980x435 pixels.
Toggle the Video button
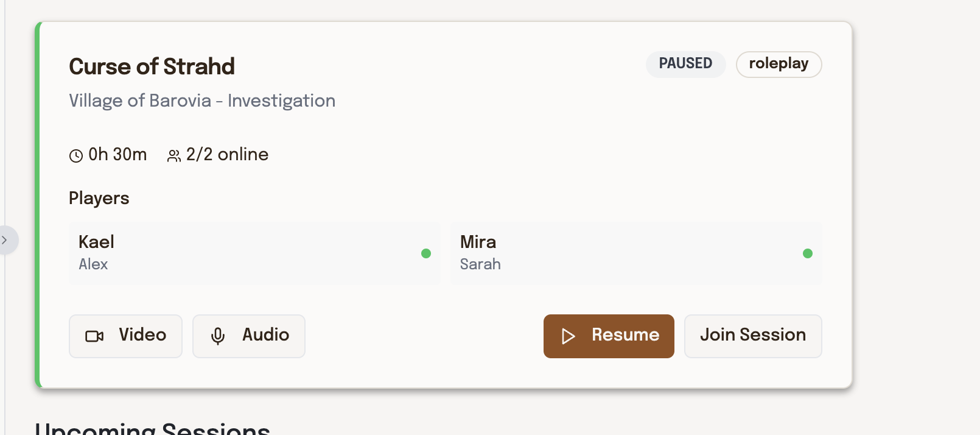point(125,336)
